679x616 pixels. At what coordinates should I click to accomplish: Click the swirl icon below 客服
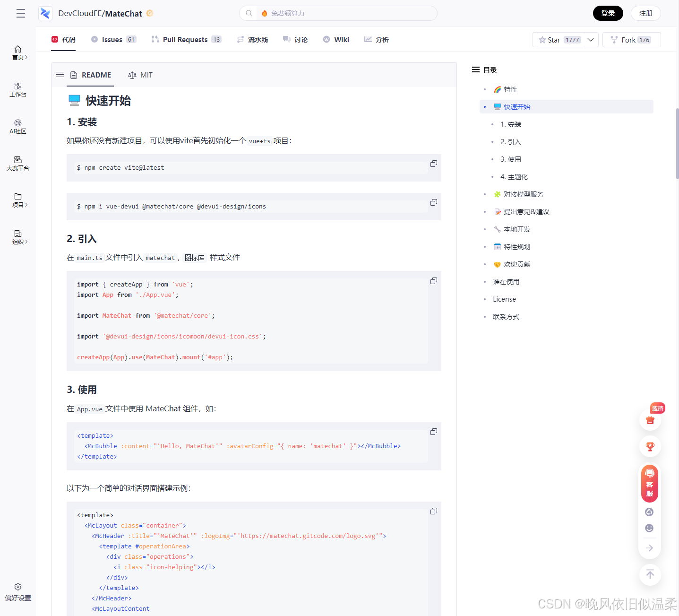pos(649,512)
